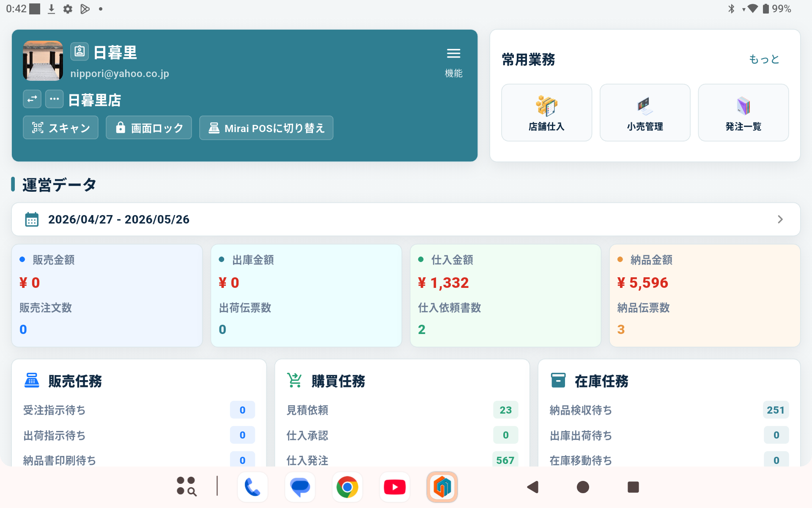Open the highlighted hexagon app in taskbar

coord(442,487)
